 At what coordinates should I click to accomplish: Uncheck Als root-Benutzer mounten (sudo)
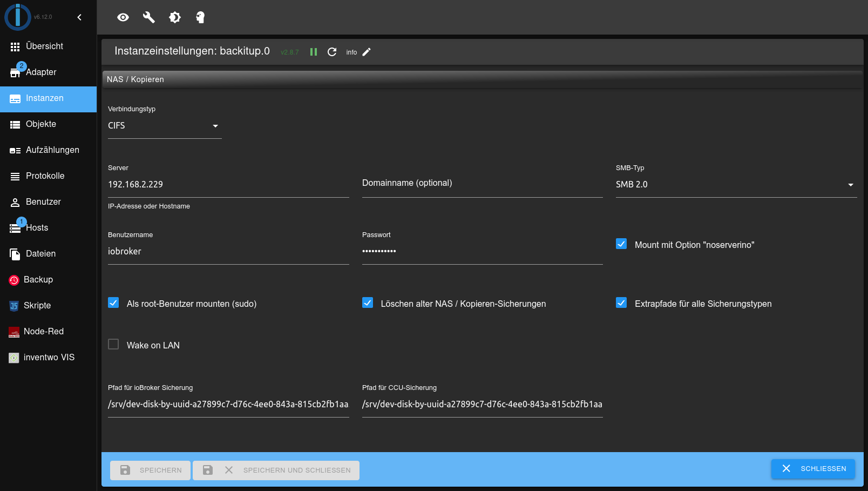[113, 303]
